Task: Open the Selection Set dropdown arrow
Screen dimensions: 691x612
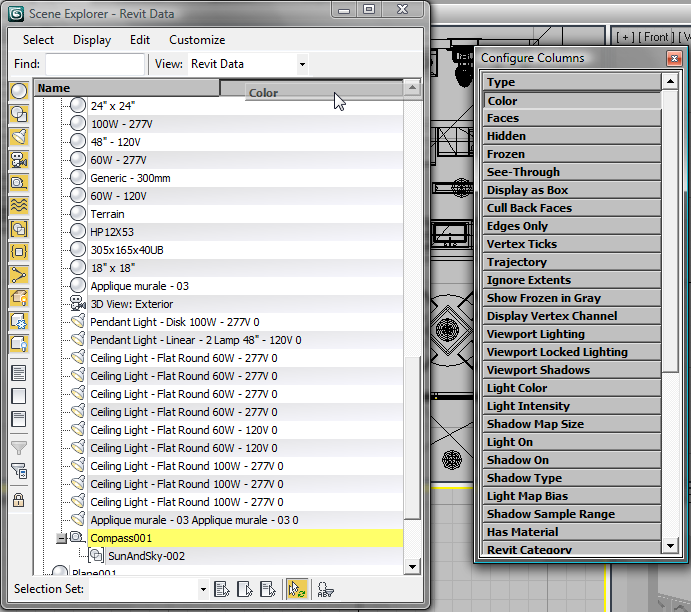Action: (x=203, y=589)
